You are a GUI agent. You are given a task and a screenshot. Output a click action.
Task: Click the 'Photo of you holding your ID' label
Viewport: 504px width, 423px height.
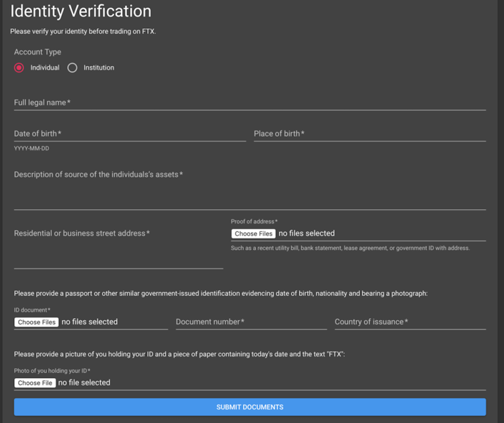click(x=52, y=371)
